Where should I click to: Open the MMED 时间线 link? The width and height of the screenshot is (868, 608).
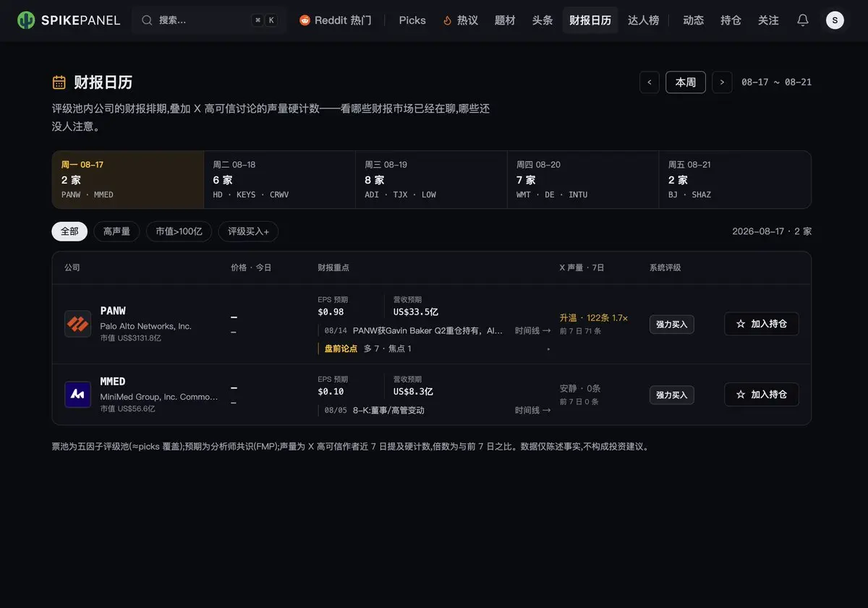click(532, 410)
